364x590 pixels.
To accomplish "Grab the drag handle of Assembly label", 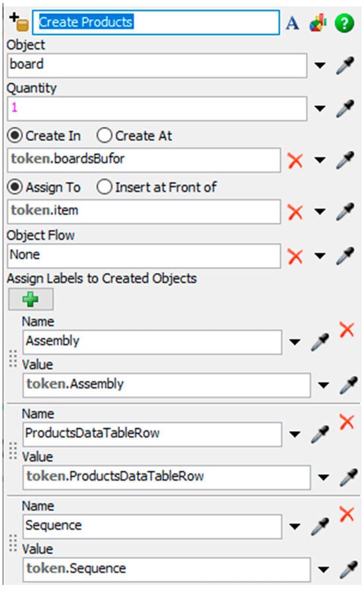I will (13, 358).
